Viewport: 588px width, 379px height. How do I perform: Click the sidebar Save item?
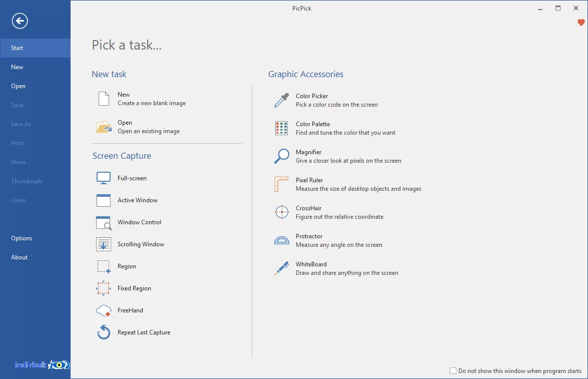35,105
